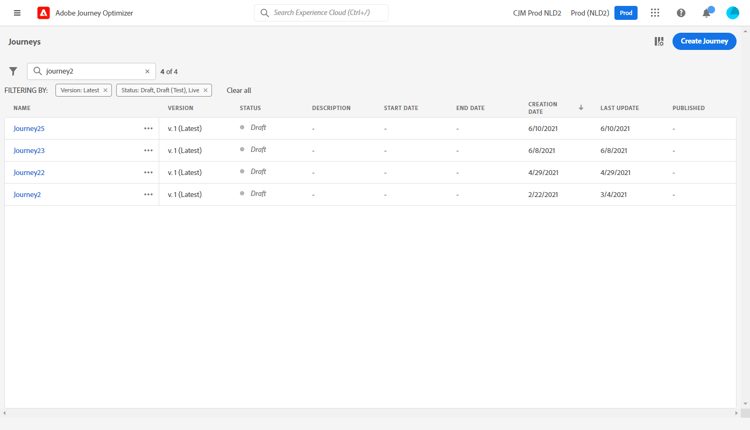Click the horizontal scrollbar left arrow
Screen dimensions: 750x430
(4, 413)
